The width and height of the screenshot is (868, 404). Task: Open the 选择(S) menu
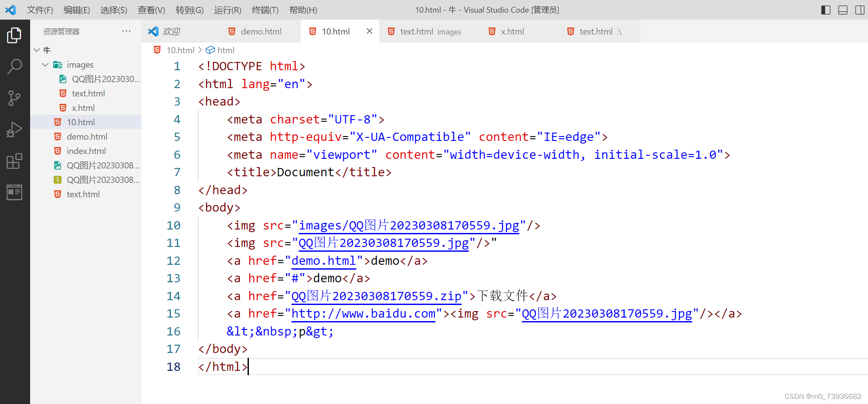114,10
